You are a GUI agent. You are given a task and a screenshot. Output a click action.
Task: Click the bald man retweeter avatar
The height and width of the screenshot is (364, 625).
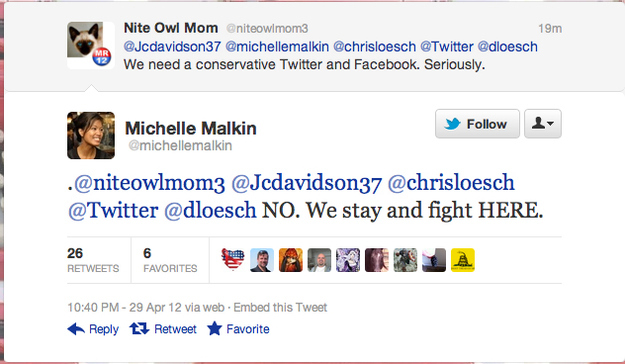tap(319, 260)
